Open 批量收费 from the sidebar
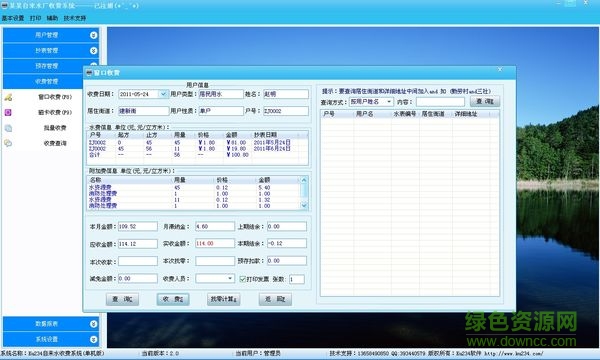This screenshot has height=360, width=600. (x=55, y=128)
